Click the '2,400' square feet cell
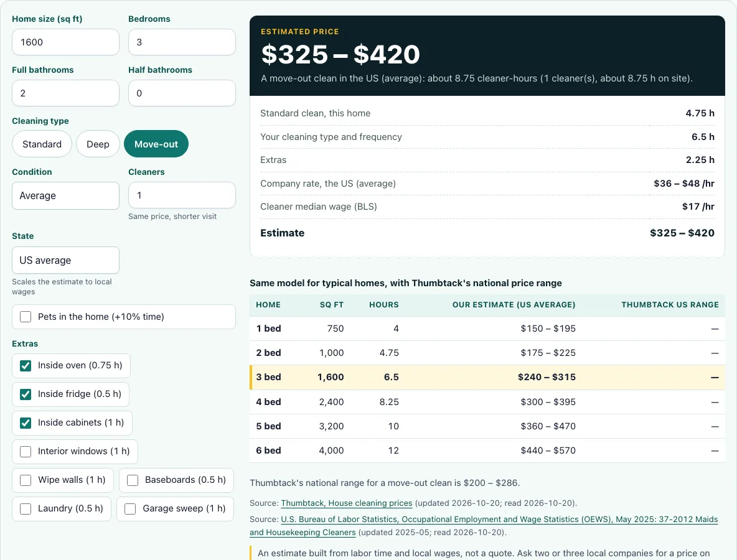Image resolution: width=737 pixels, height=560 pixels. point(331,402)
